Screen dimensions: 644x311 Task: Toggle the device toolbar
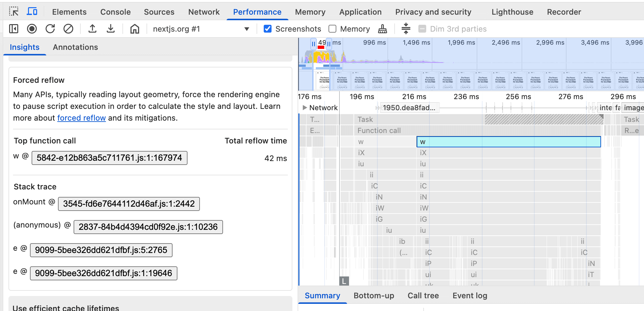tap(32, 11)
